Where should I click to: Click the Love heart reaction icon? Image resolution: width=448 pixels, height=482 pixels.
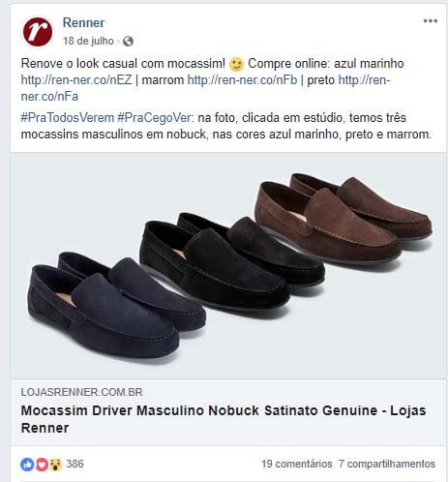tap(42, 465)
